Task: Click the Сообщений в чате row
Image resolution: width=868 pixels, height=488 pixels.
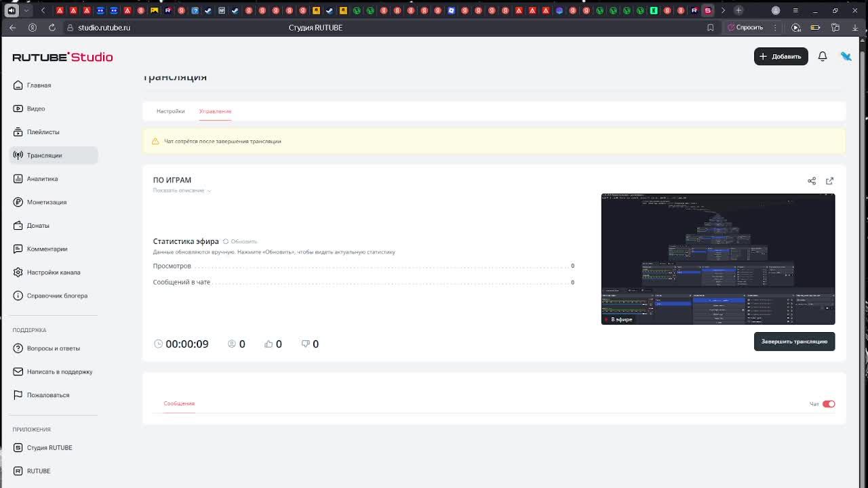Action: [363, 282]
